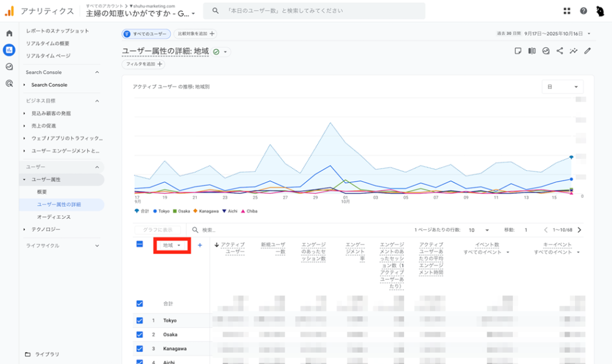Screen dimensions: 612x364
Task: Click the compare columns icon
Action: (x=532, y=51)
